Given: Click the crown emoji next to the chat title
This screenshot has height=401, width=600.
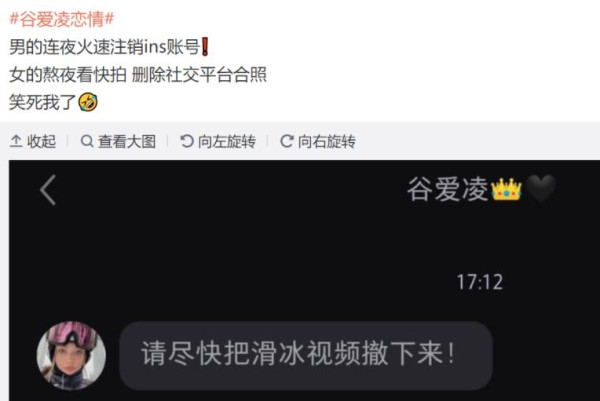Looking at the screenshot, I should pyautogui.click(x=506, y=189).
